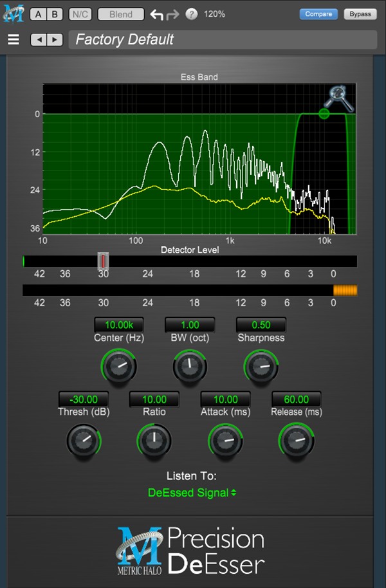Toggle the Compare button
The image size is (386, 588).
[x=318, y=14]
